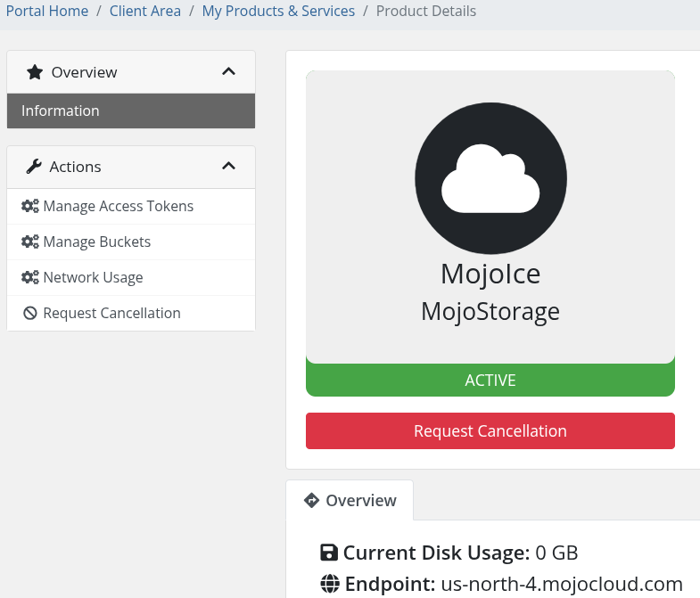
Task: Click the floppy disk icon by Disk Usage
Action: point(329,553)
